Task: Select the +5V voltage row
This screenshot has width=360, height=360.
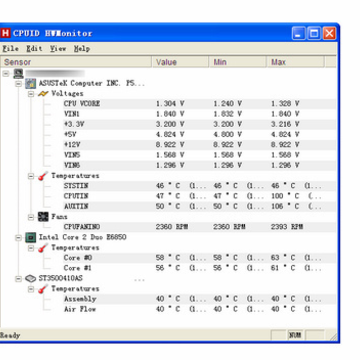Action: point(199,135)
